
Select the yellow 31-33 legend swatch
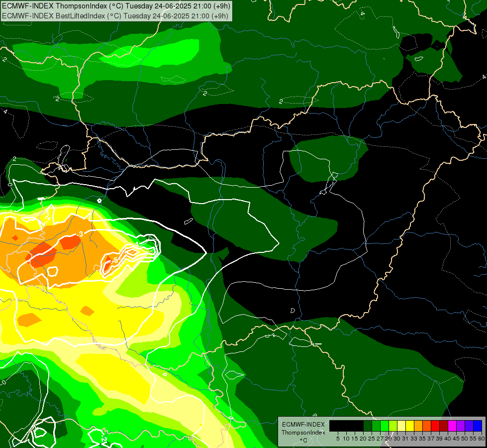tap(410, 426)
